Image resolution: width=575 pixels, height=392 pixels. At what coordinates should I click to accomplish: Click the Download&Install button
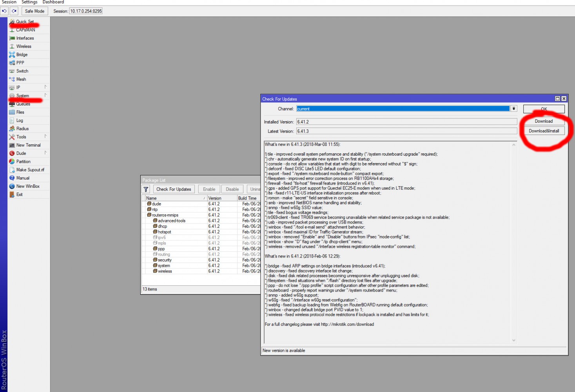click(544, 131)
